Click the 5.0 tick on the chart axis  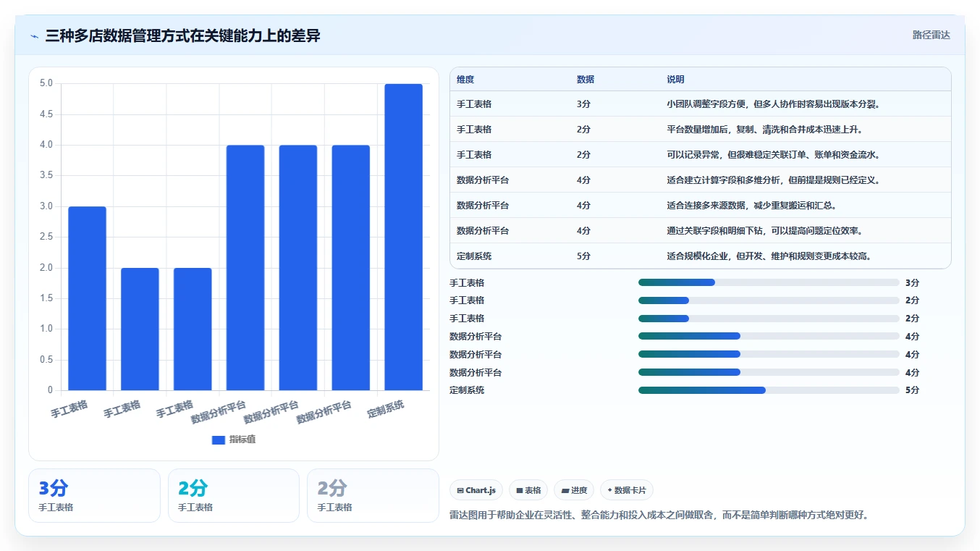(x=46, y=83)
